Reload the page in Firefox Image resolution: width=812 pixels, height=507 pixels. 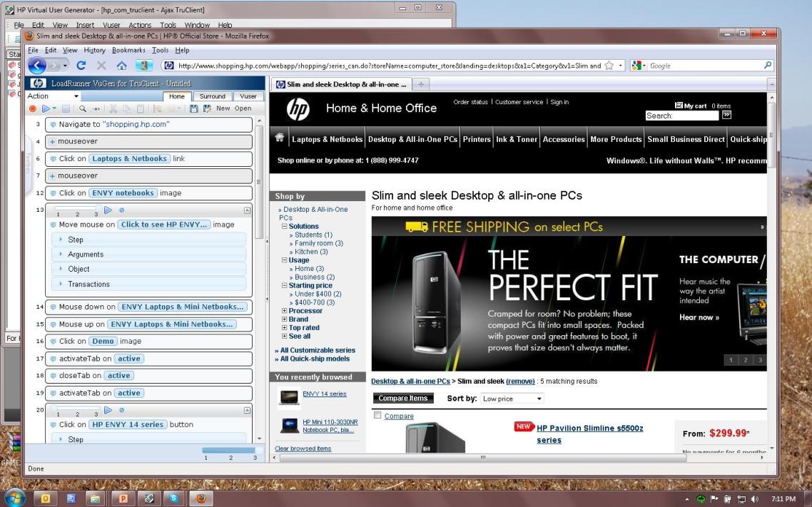81,66
